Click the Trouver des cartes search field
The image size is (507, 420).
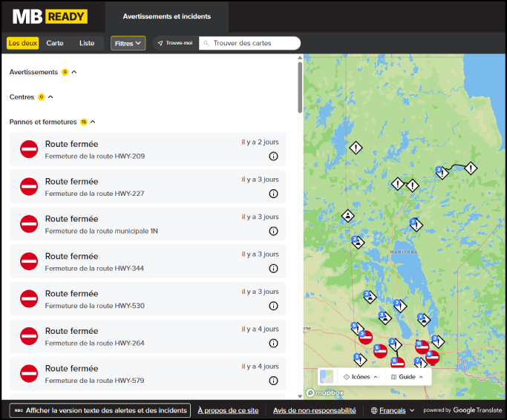coord(252,43)
